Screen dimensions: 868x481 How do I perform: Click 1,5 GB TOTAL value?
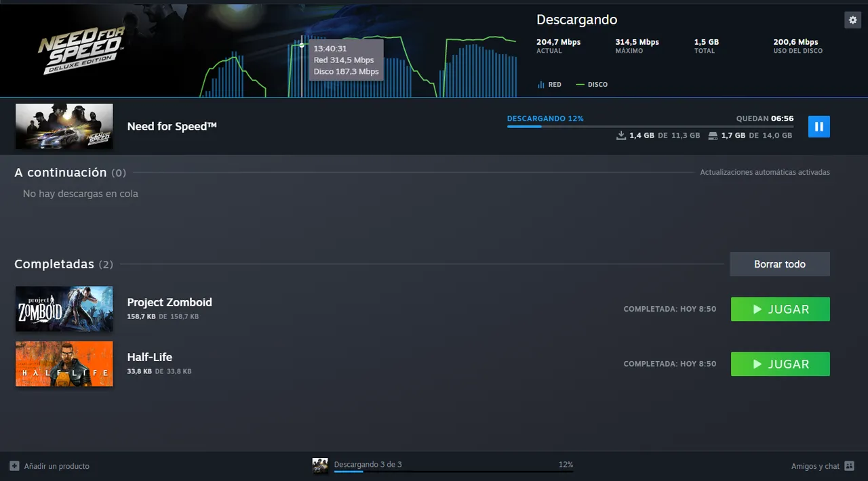(706, 42)
